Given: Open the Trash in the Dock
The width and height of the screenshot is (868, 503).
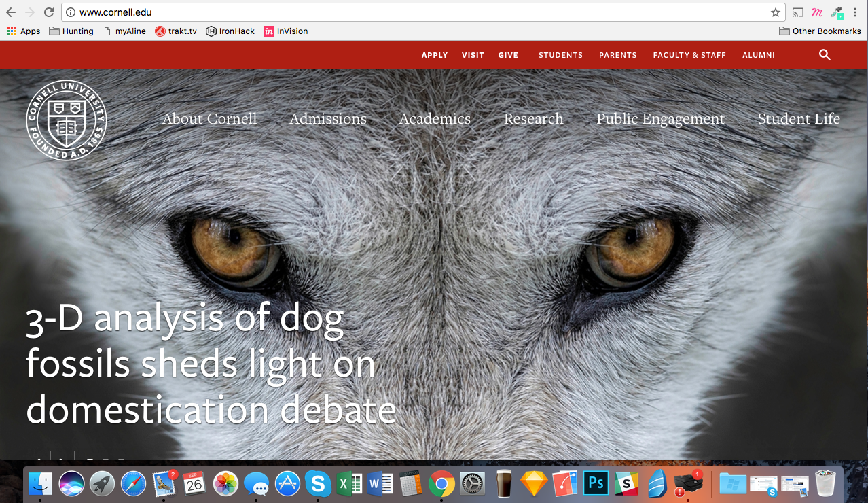Looking at the screenshot, I should coord(826,484).
